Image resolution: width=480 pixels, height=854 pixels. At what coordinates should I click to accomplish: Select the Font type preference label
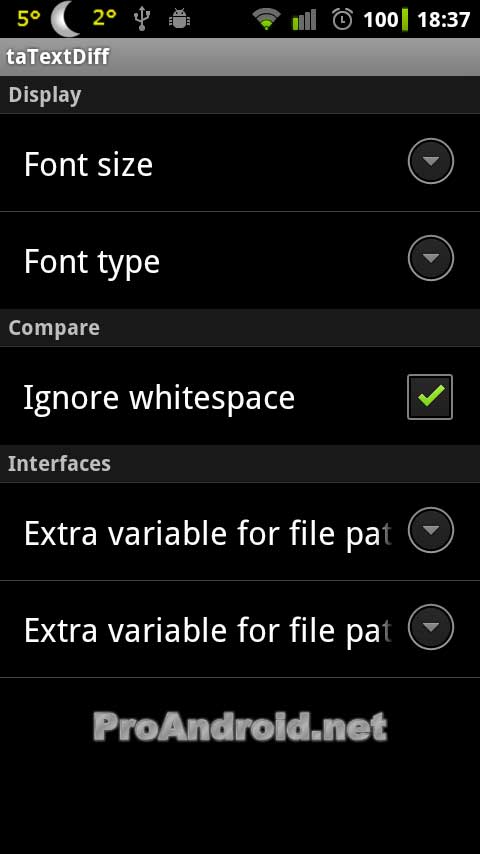coord(92,263)
